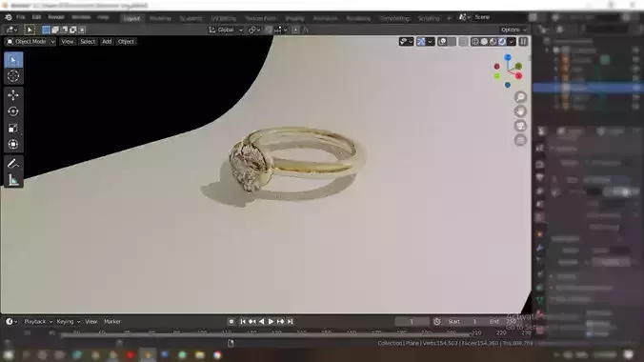644x362 pixels.
Task: Activate the Move tool
Action: click(13, 95)
